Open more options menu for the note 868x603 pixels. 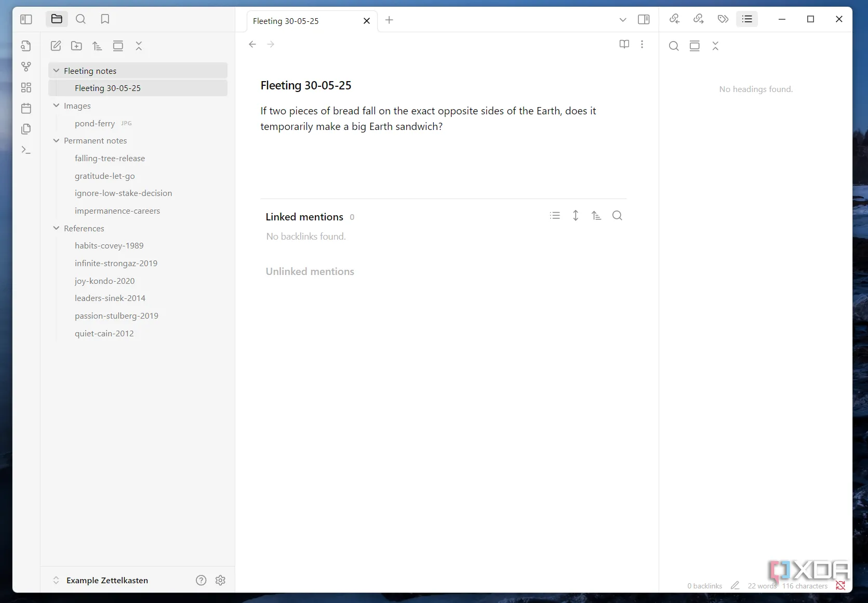click(x=642, y=44)
